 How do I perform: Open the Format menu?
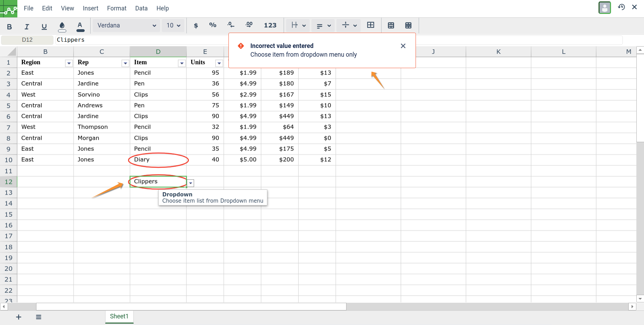[117, 8]
